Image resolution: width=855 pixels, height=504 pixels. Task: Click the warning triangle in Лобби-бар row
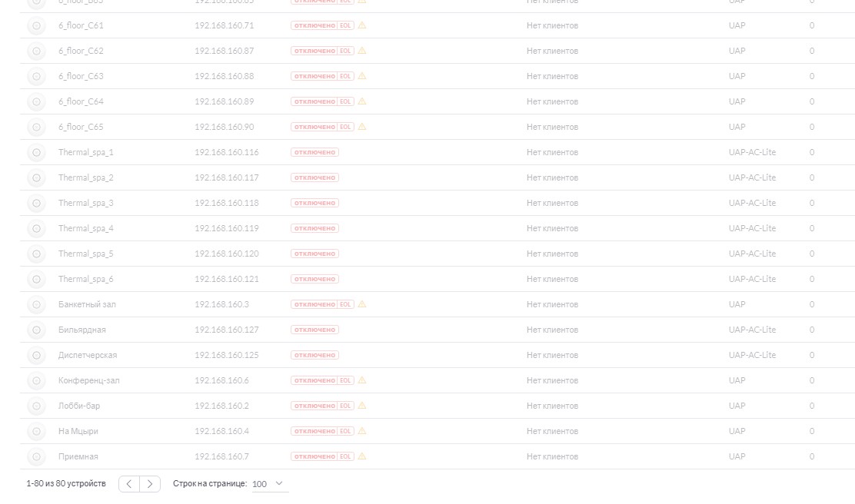click(362, 406)
